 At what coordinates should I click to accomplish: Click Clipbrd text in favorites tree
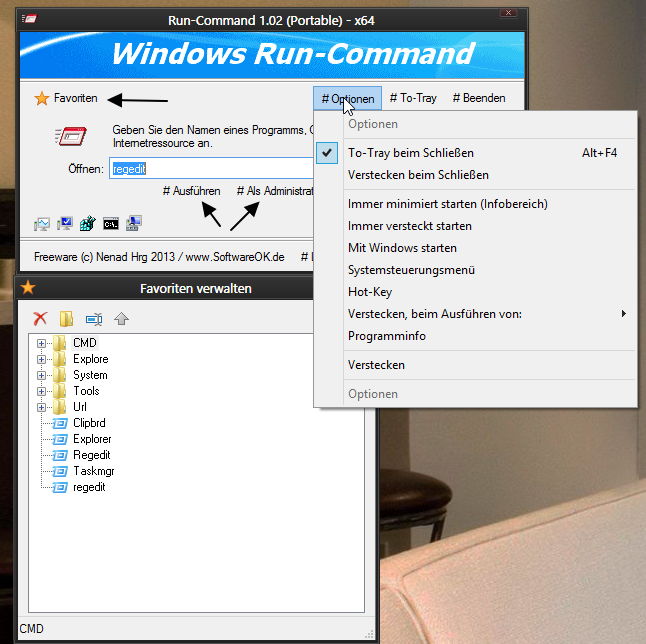tap(89, 423)
